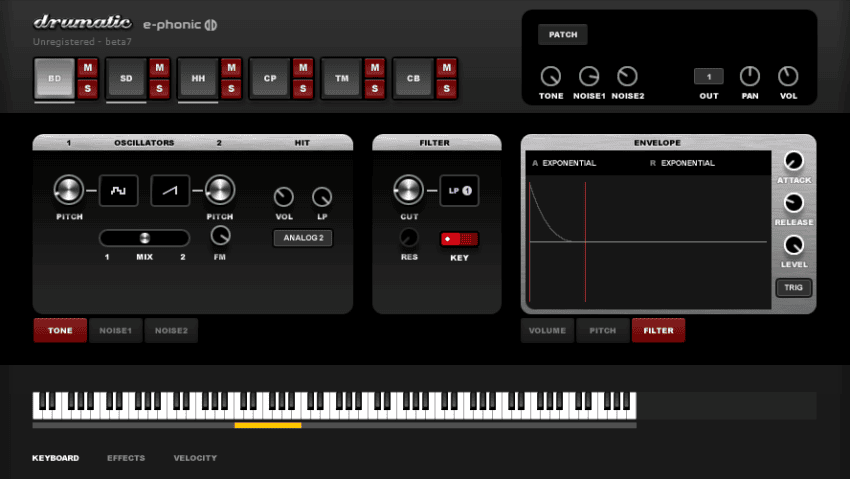The height and width of the screenshot is (479, 850).
Task: Click the master VOL knob in patch panel
Action: point(788,76)
